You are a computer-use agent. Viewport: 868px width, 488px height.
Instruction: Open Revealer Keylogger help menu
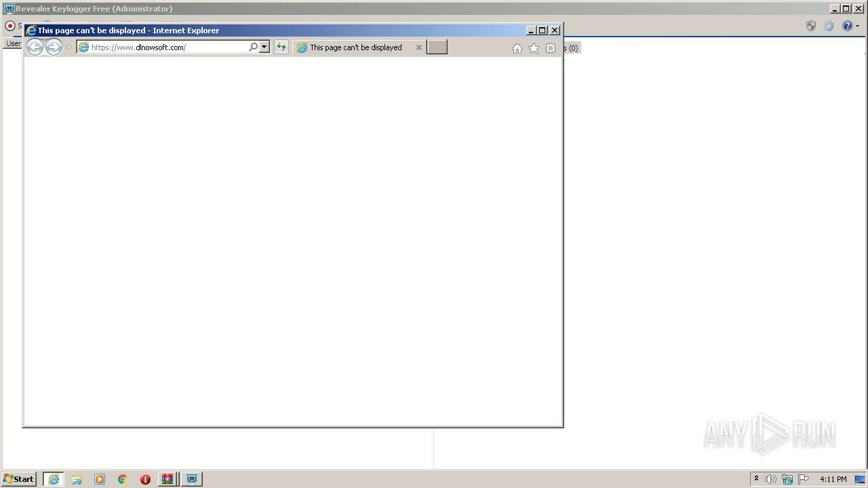850,26
